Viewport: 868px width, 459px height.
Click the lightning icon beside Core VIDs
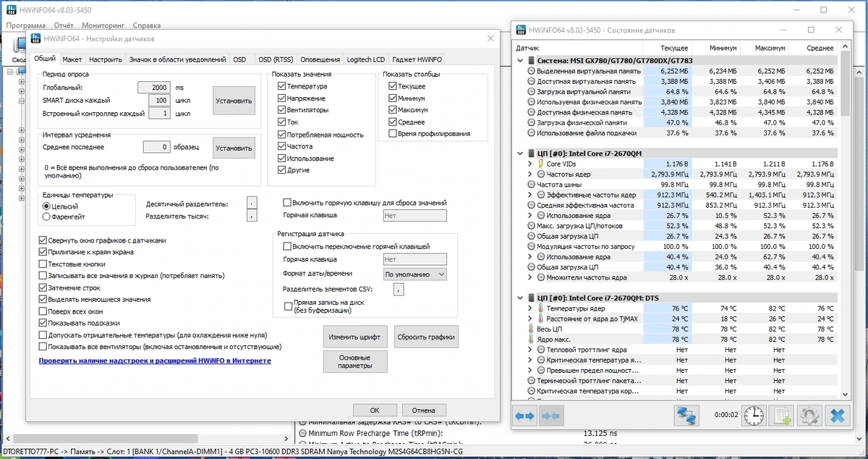pos(540,164)
